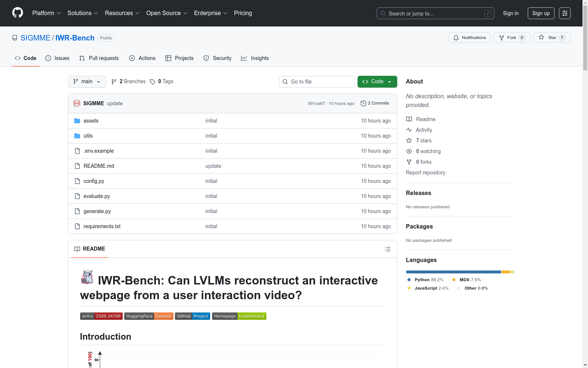Image resolution: width=588 pixels, height=368 pixels.
Task: View the 2 Commits history link
Action: 375,103
